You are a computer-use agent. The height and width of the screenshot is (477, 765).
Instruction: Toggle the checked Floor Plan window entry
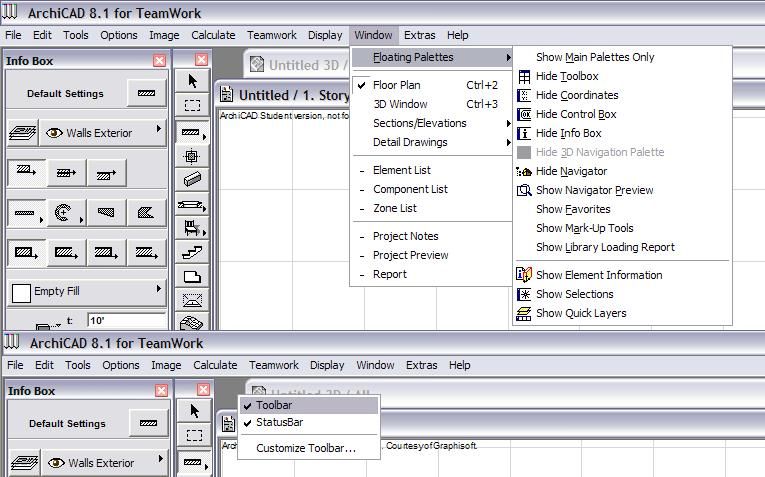pyautogui.click(x=431, y=85)
